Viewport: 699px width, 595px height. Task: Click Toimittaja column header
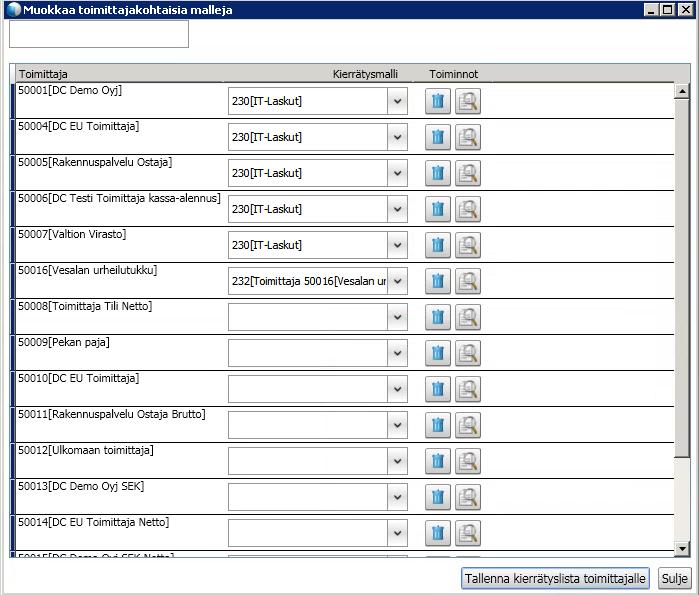tap(43, 74)
